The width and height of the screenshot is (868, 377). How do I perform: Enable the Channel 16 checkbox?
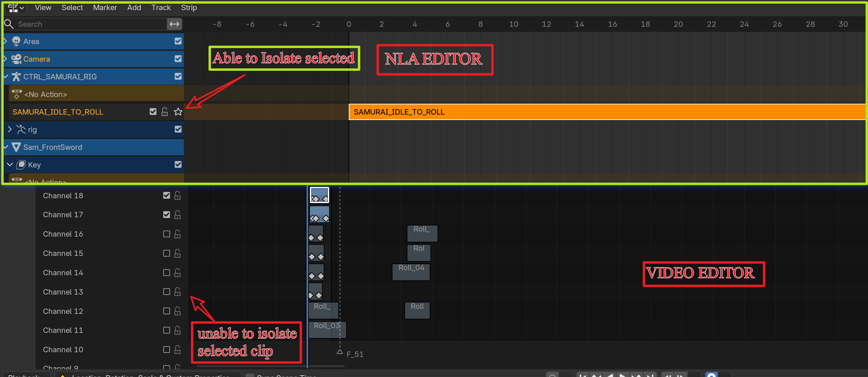(x=166, y=234)
